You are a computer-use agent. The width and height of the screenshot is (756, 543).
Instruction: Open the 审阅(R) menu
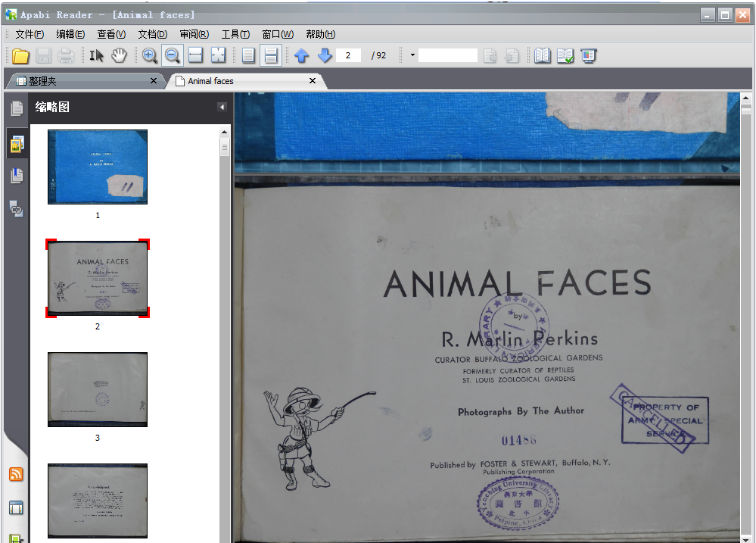click(194, 34)
